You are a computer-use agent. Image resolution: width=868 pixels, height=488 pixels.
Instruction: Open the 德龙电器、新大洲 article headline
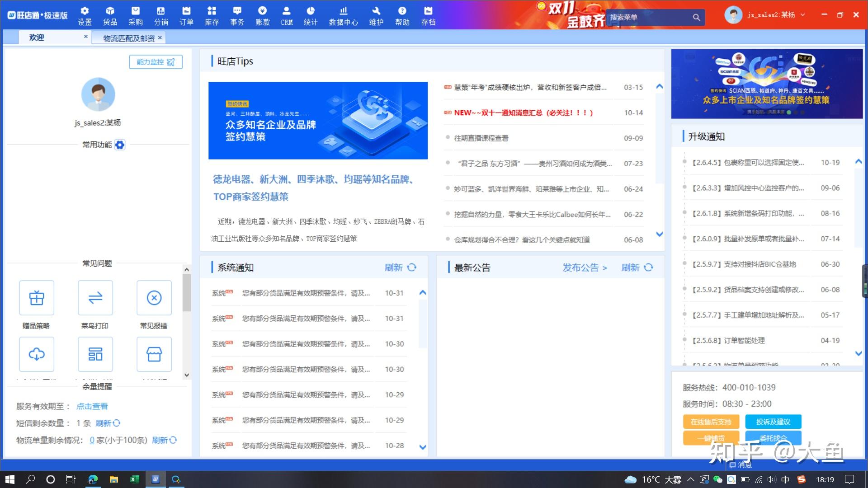(314, 188)
